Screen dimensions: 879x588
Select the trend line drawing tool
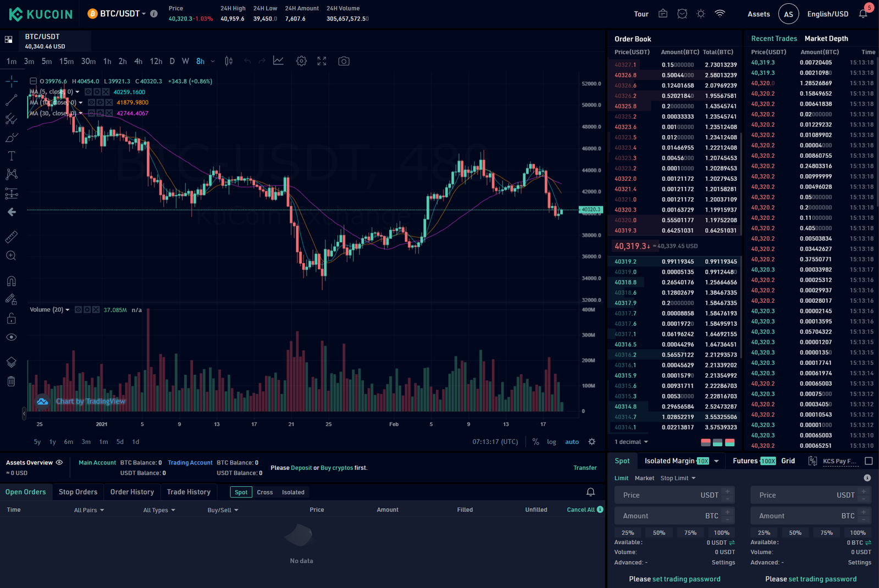12,100
